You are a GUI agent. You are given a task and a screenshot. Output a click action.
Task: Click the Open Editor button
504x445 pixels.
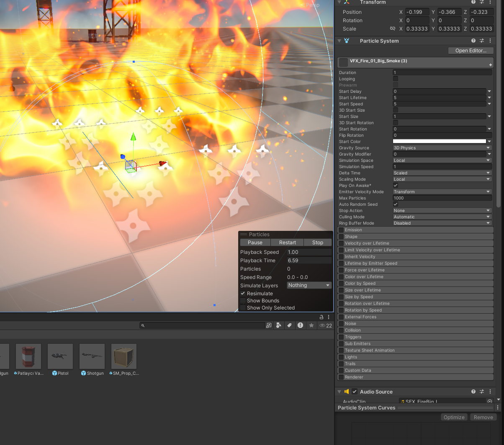click(x=471, y=51)
